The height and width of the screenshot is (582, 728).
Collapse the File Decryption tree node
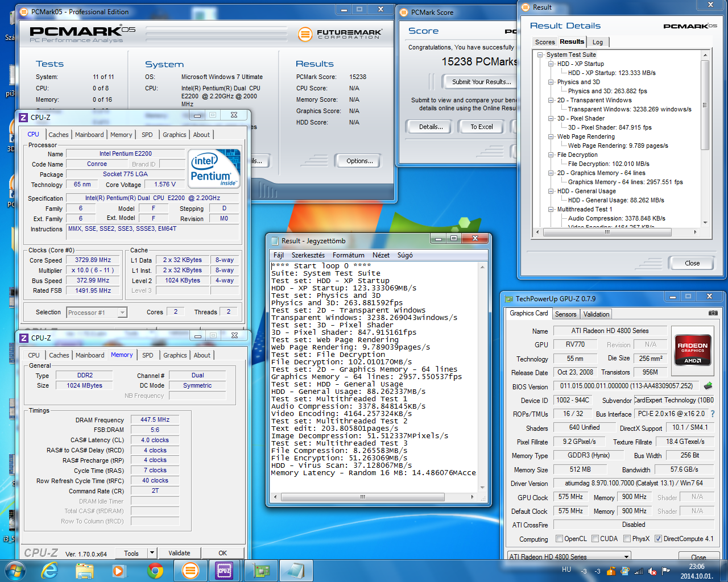pyautogui.click(x=551, y=155)
